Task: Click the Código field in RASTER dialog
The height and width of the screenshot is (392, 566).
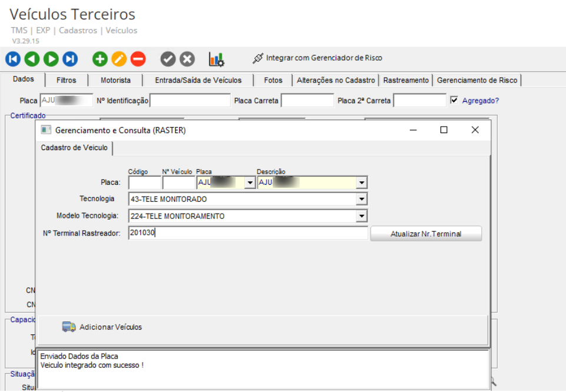Action: click(145, 182)
